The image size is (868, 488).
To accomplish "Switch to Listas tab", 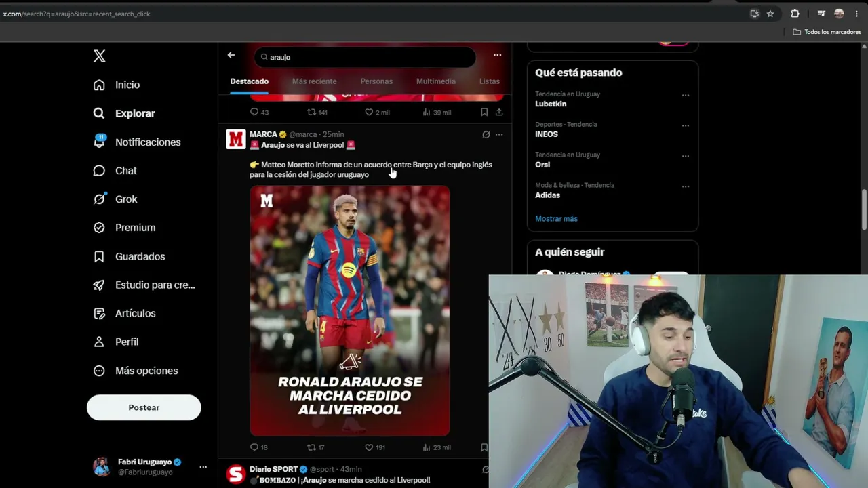I will [x=490, y=81].
